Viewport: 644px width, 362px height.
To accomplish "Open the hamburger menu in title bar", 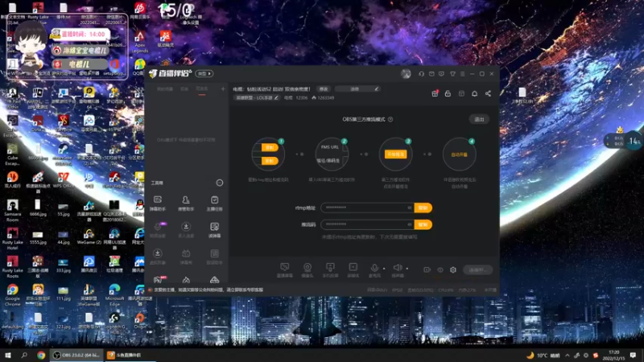I will click(x=462, y=74).
